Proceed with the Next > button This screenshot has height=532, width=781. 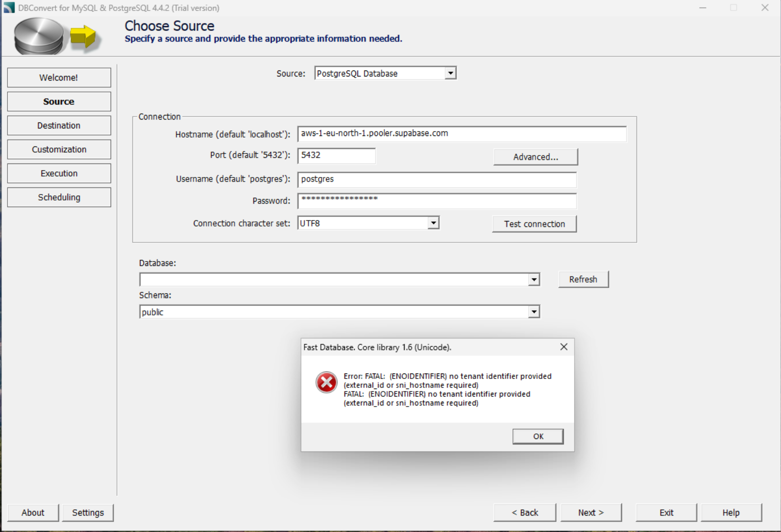coord(591,512)
